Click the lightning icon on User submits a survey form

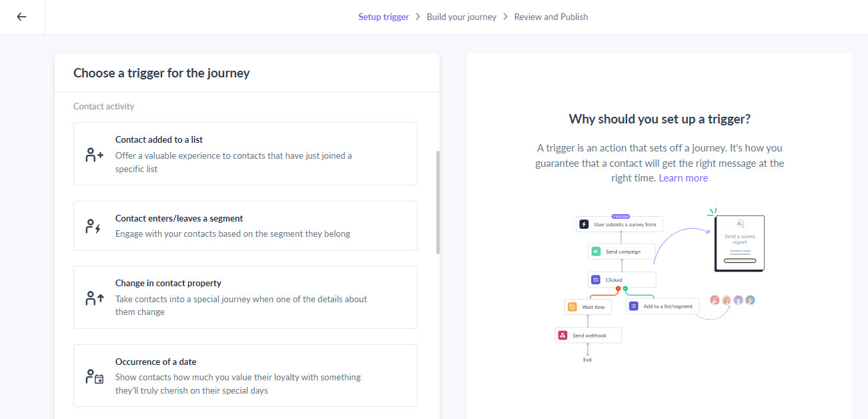(584, 224)
